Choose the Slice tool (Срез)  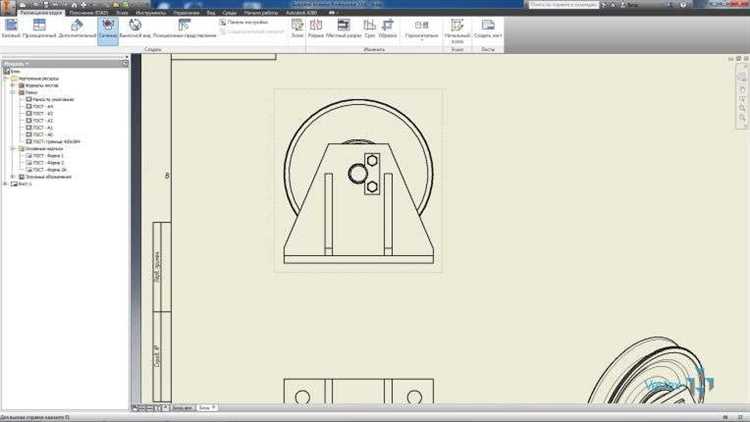[369, 29]
